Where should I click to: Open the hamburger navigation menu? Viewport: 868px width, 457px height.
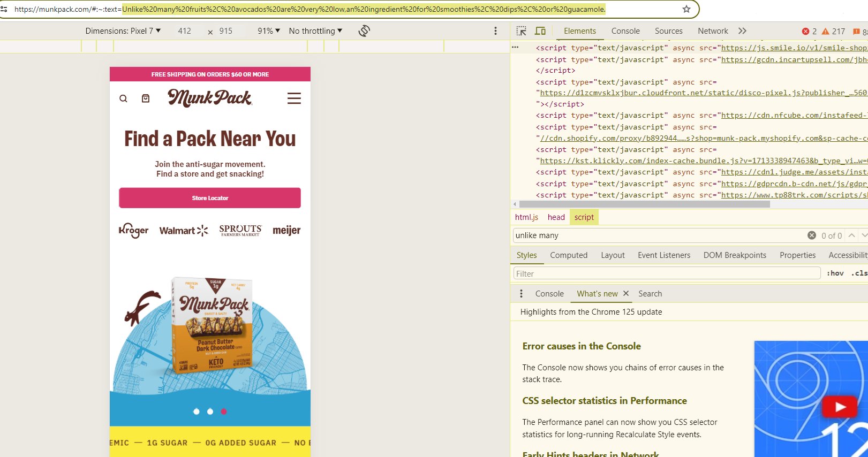(294, 98)
